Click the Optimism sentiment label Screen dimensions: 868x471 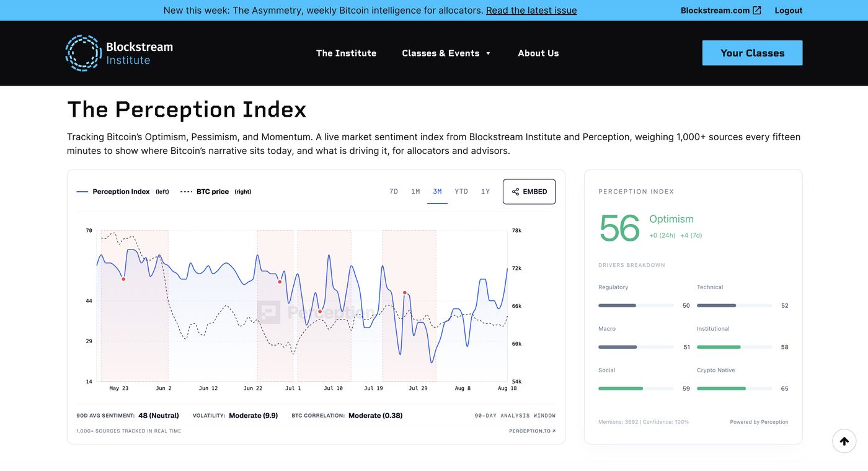click(671, 219)
